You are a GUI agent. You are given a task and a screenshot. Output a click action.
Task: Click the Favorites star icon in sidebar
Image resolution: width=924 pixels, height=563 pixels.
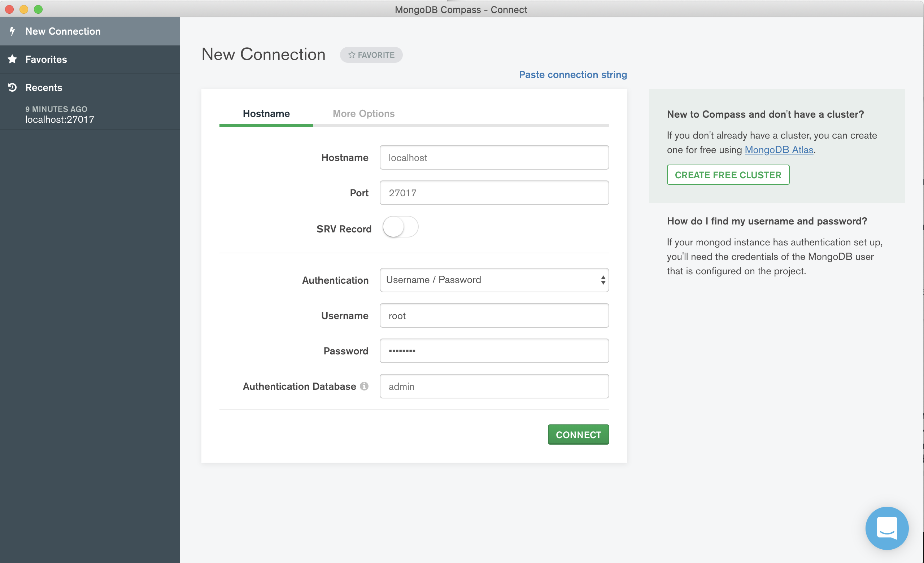click(x=12, y=59)
